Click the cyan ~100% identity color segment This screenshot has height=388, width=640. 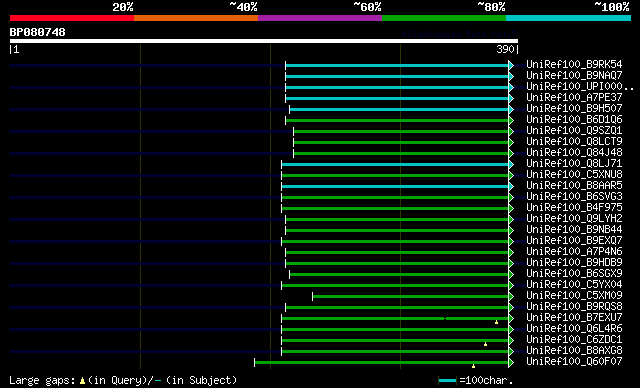coord(568,18)
